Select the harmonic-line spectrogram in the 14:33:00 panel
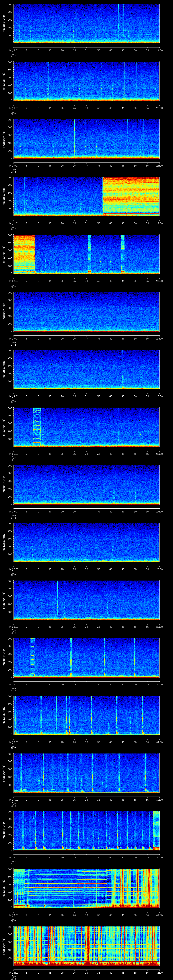The width and height of the screenshot is (173, 980). coord(86,888)
